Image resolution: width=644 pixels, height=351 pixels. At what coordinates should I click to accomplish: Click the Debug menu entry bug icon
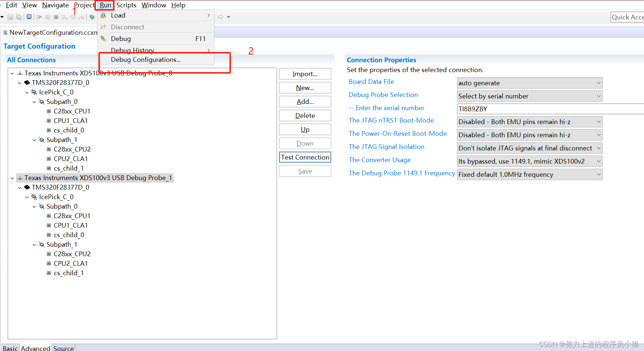click(x=104, y=38)
